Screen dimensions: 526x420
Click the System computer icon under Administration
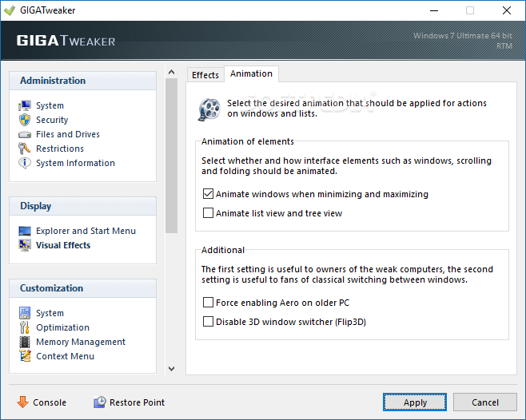25,105
